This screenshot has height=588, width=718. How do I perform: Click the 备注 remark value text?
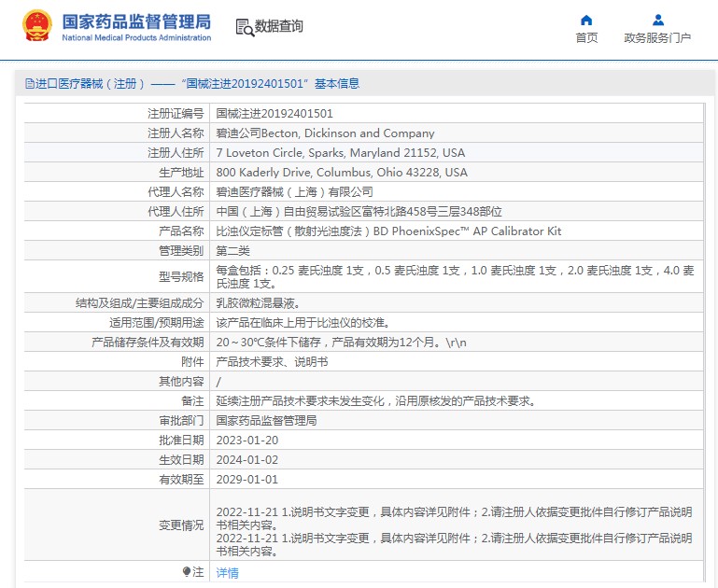pyautogui.click(x=375, y=401)
